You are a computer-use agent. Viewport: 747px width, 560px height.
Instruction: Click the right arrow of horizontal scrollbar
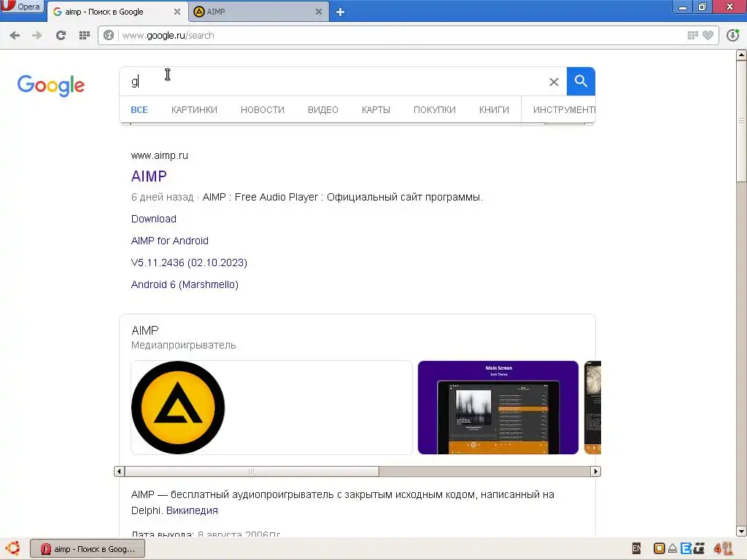pyautogui.click(x=595, y=472)
